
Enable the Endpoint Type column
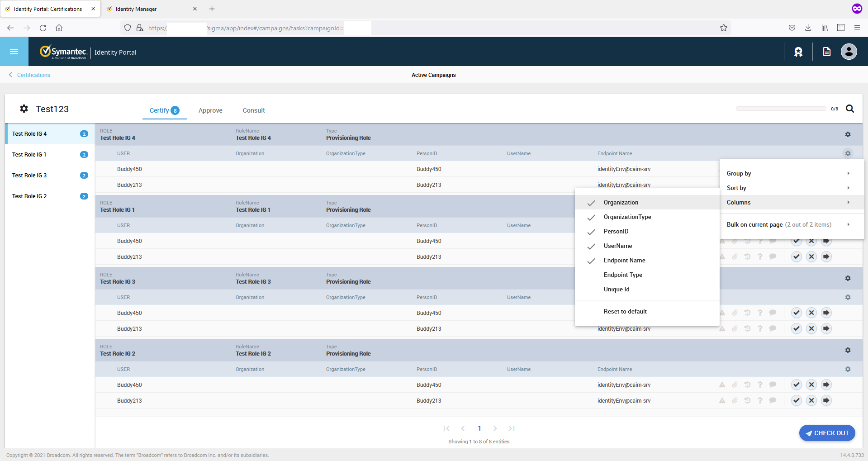pos(622,275)
